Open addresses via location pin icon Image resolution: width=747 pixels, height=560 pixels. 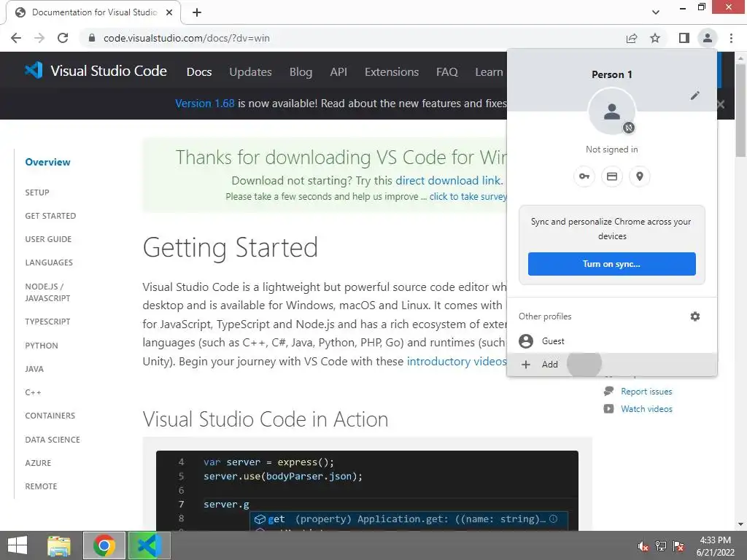point(640,176)
